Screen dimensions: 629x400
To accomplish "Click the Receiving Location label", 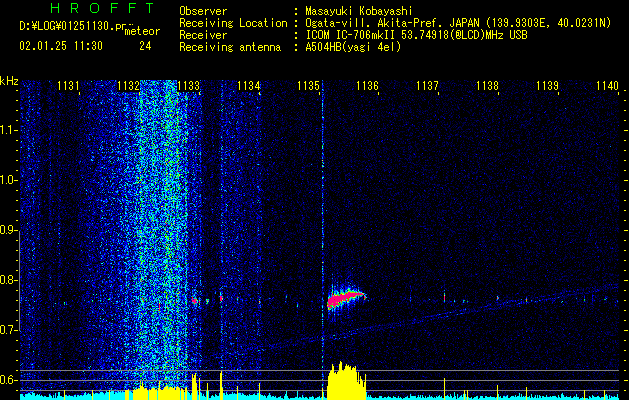I will [233, 23].
